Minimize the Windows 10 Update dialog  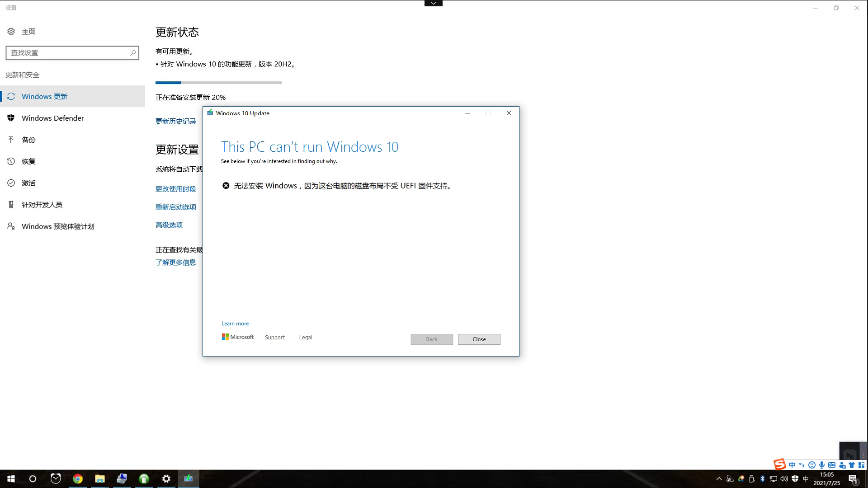pyautogui.click(x=467, y=113)
